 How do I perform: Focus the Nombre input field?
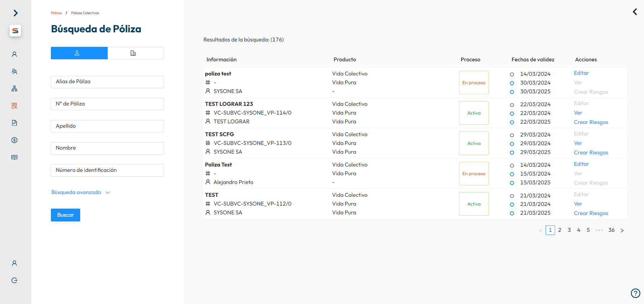107,148
